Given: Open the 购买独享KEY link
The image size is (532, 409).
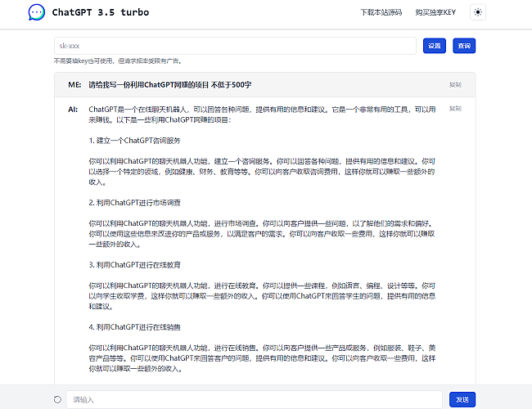Looking at the screenshot, I should (435, 12).
